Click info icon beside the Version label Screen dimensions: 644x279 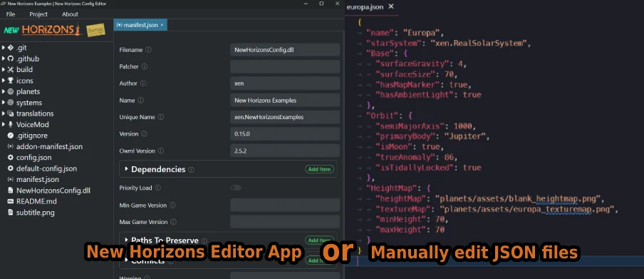click(x=144, y=133)
